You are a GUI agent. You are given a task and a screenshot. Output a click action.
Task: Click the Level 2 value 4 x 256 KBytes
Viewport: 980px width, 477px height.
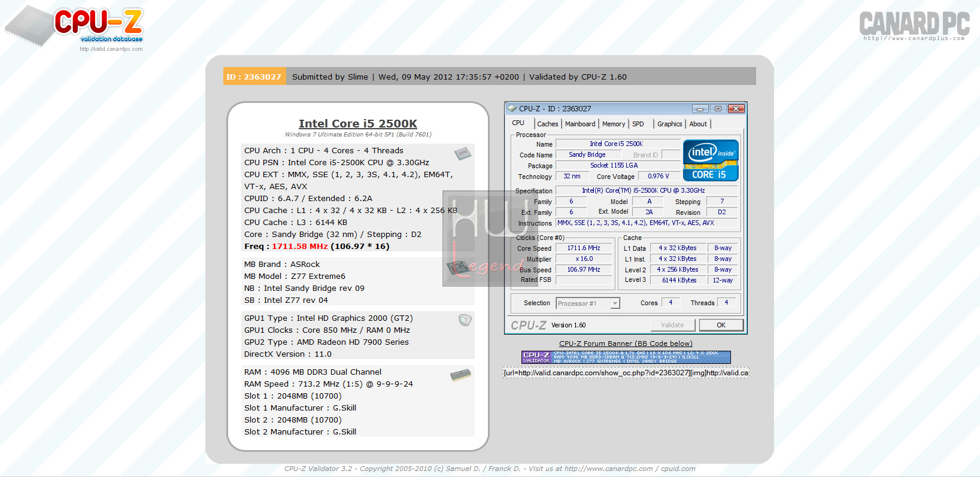[679, 269]
